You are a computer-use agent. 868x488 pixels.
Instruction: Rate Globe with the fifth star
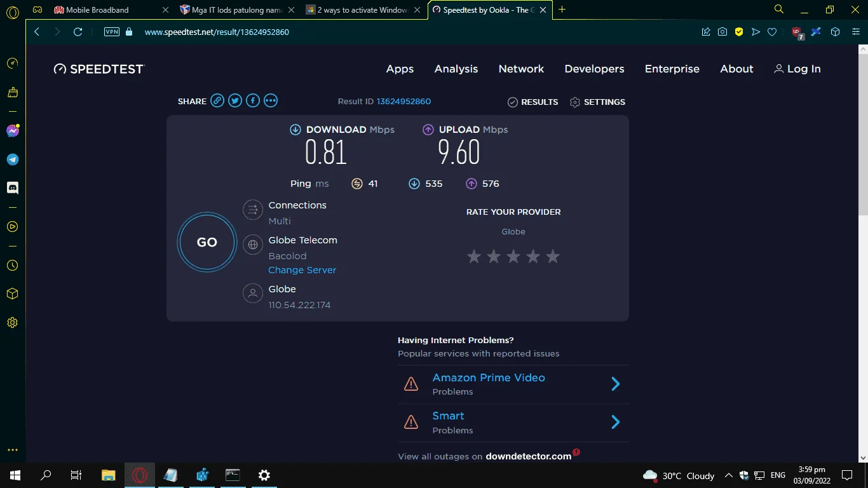(x=553, y=256)
